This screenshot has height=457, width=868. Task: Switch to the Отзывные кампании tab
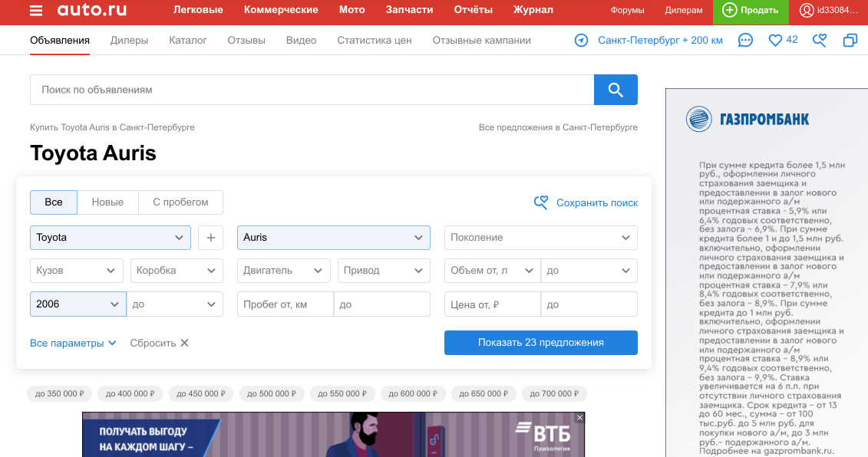[482, 41]
